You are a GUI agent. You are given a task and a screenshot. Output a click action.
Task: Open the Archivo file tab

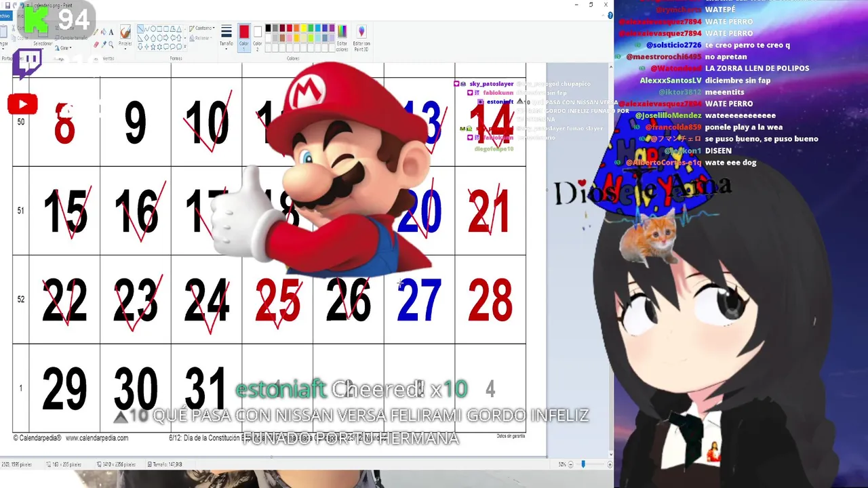coord(5,16)
